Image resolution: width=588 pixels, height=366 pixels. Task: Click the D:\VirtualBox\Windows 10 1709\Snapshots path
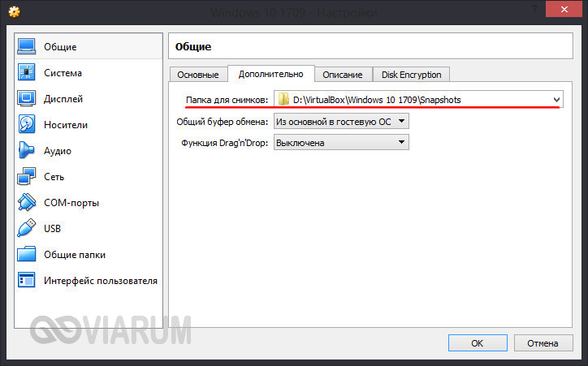[377, 100]
